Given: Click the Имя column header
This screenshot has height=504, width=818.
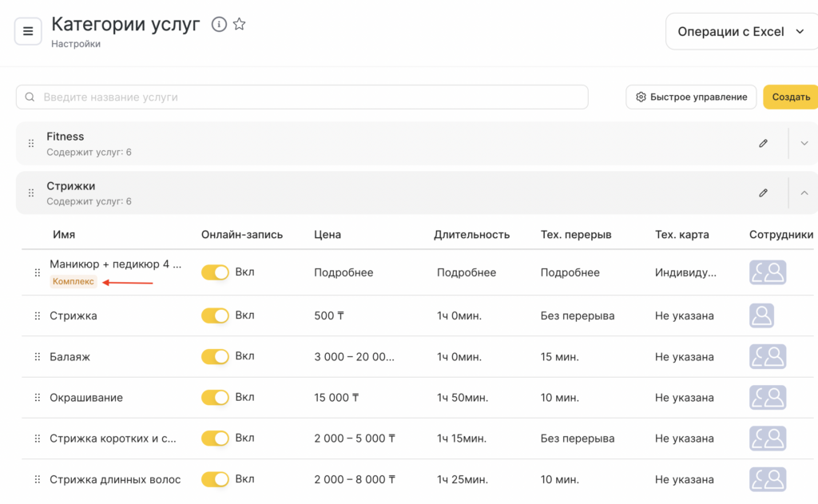Looking at the screenshot, I should click(x=64, y=235).
